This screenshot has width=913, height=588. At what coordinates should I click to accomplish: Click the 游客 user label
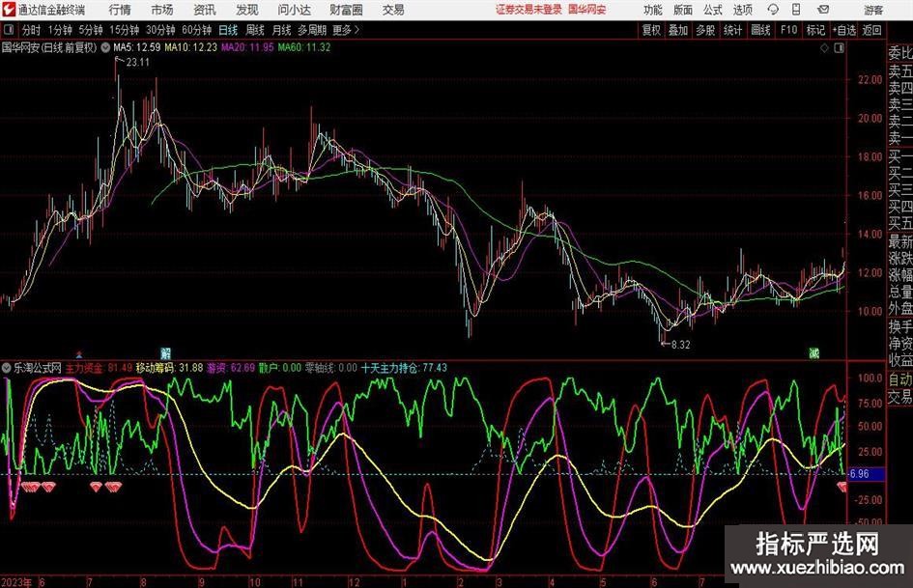(x=873, y=10)
